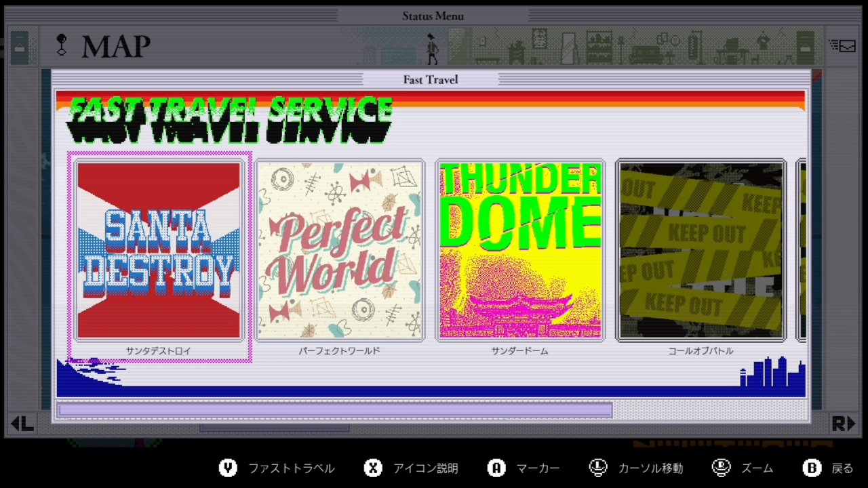Click the アイコン説明 button hint
The image size is (868, 488).
point(426,468)
